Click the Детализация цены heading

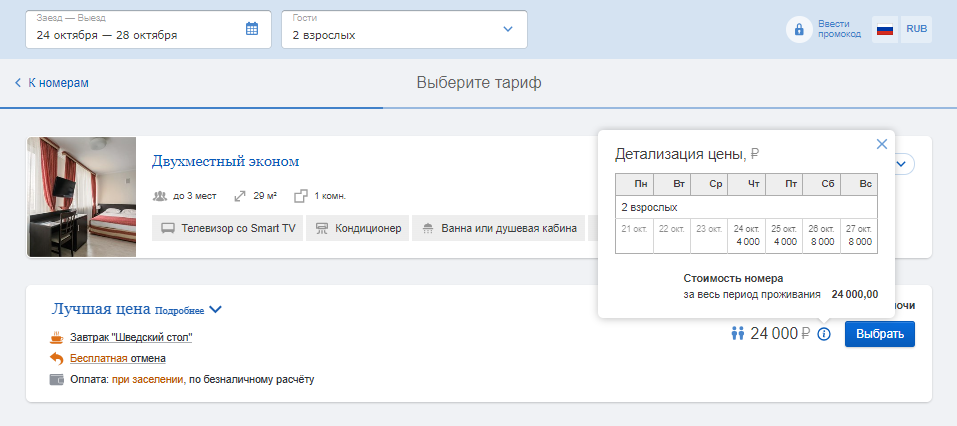point(687,154)
